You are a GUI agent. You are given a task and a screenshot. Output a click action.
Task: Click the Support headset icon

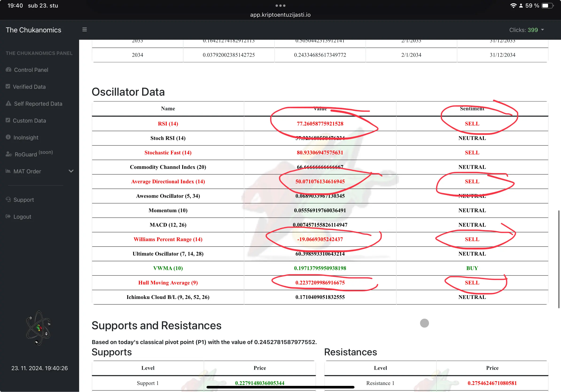pos(8,200)
